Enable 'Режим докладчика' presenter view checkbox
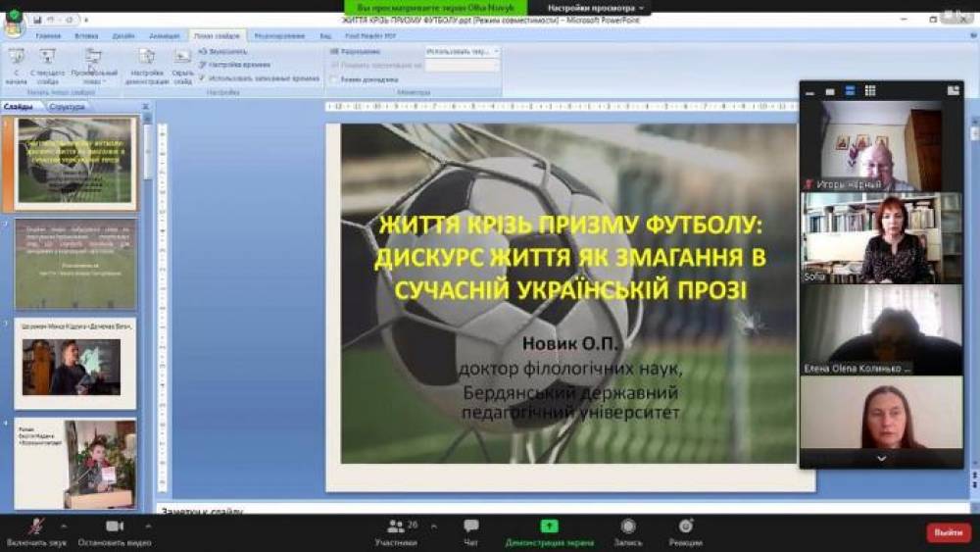Screen dimensions: 980x552 point(334,79)
